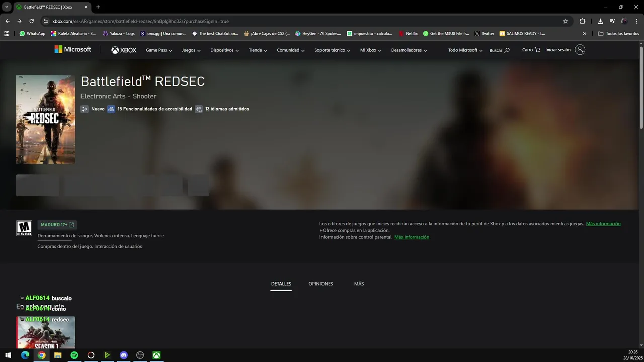
Task: Click the profile avatar sign-in icon
Action: point(580,50)
